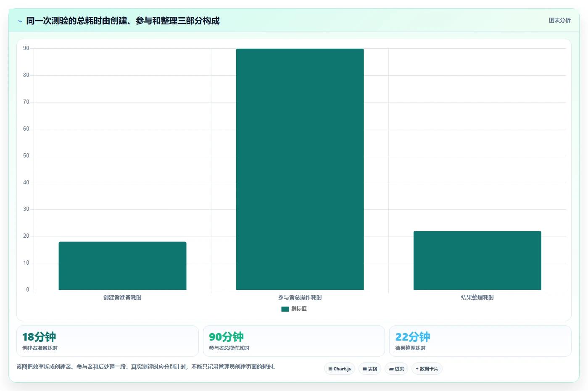The width and height of the screenshot is (588, 391).
Task: Click the 90分钟 data card value
Action: pos(226,337)
